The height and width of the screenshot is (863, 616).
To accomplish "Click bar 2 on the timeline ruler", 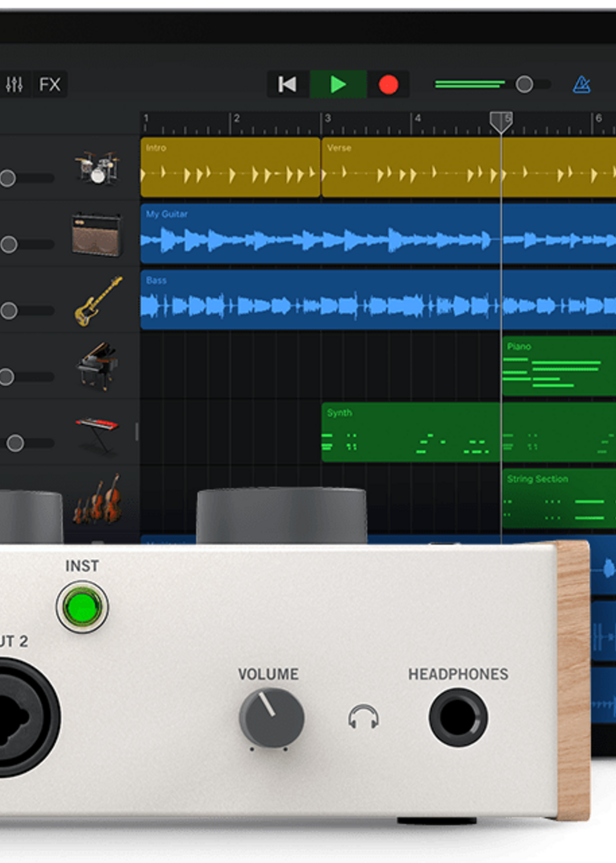I will click(x=237, y=118).
